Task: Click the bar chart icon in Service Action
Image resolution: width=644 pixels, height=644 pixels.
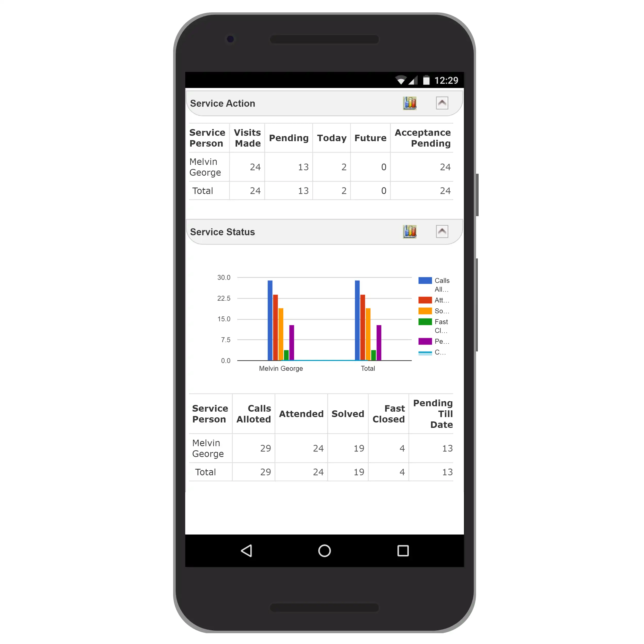Action: [x=409, y=103]
